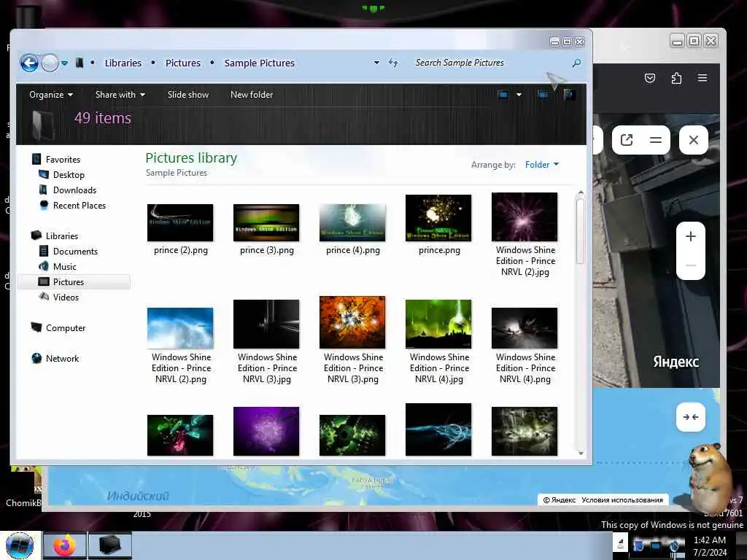Open the Share with menu

[120, 94]
